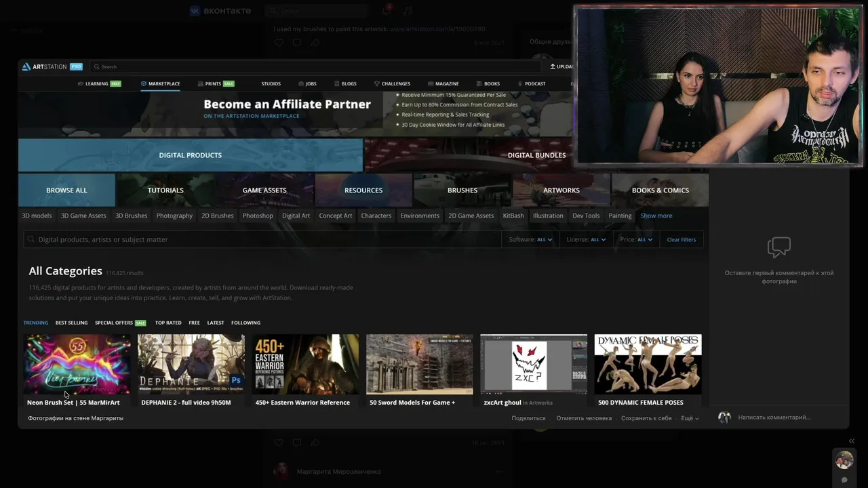Open the Price filter dropdown
The width and height of the screenshot is (868, 488).
pos(636,239)
